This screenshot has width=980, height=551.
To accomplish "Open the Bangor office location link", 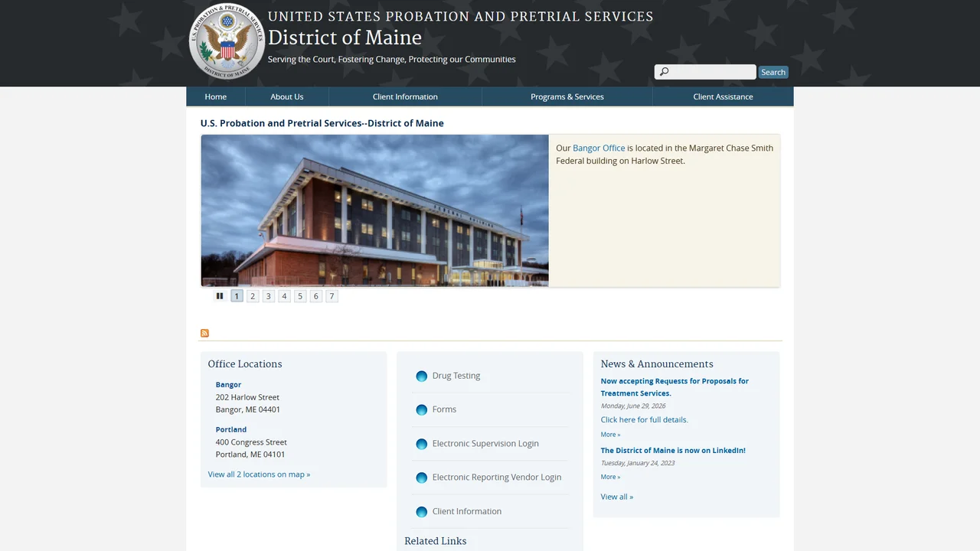I will 228,385.
